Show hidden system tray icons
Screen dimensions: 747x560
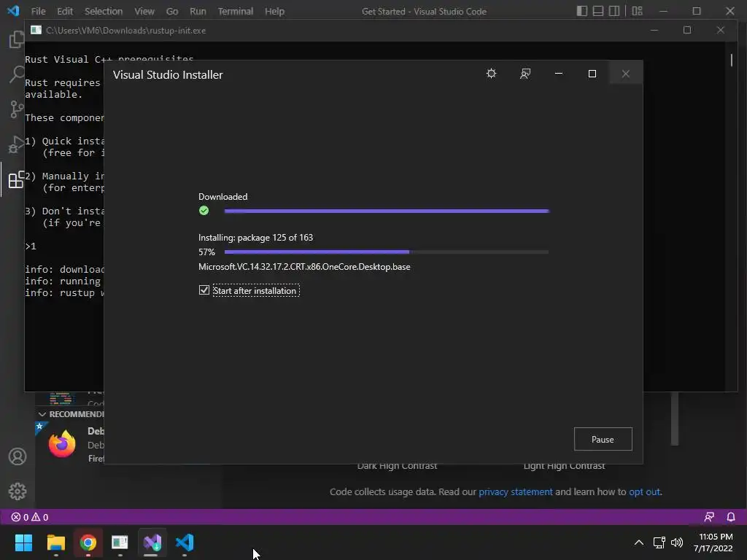639,542
